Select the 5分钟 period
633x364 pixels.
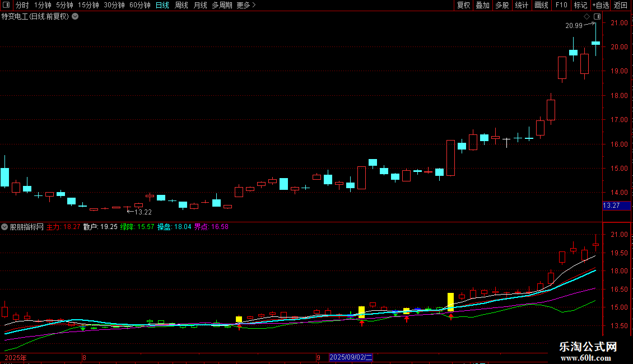click(64, 5)
